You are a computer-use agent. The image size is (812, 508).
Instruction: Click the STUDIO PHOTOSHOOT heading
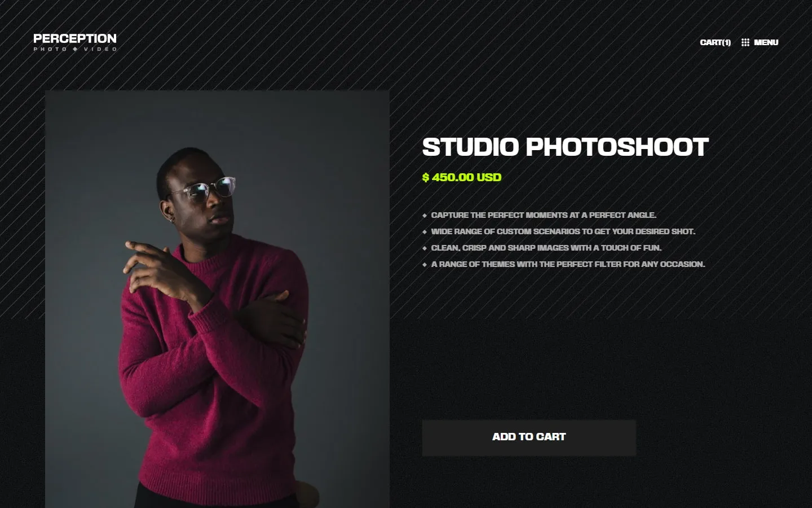565,147
